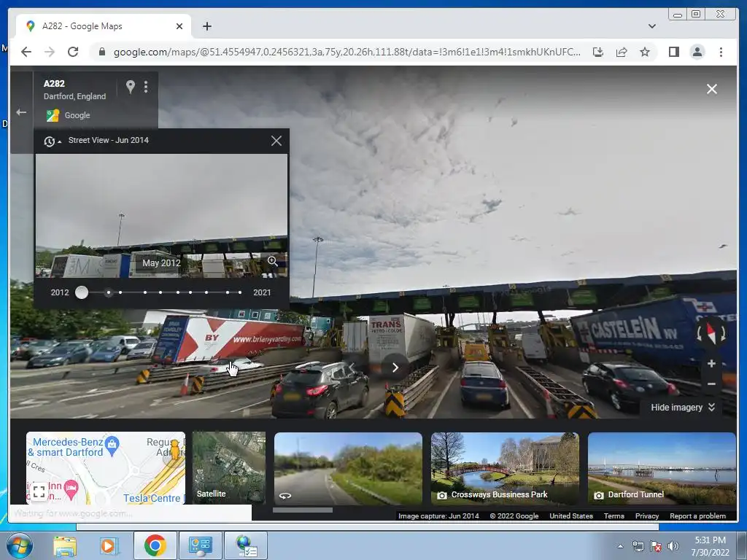The height and width of the screenshot is (560, 747).
Task: Open the tab search dropdown arrow
Action: pyautogui.click(x=651, y=26)
